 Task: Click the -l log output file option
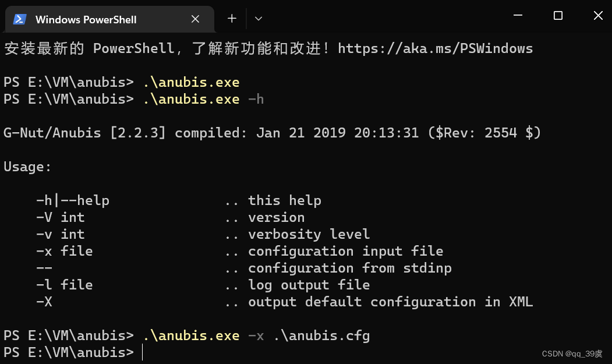pos(186,285)
